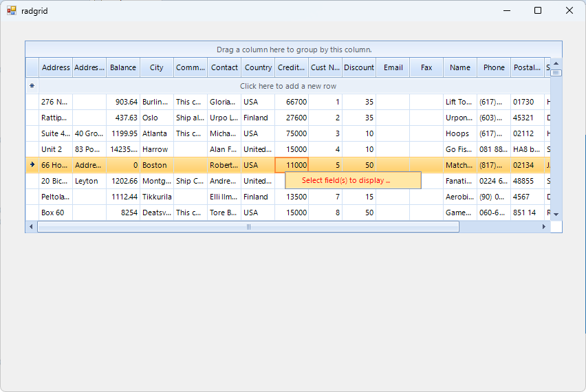Click the vertical scrollbar up arrow
The image size is (586, 392).
tap(556, 63)
